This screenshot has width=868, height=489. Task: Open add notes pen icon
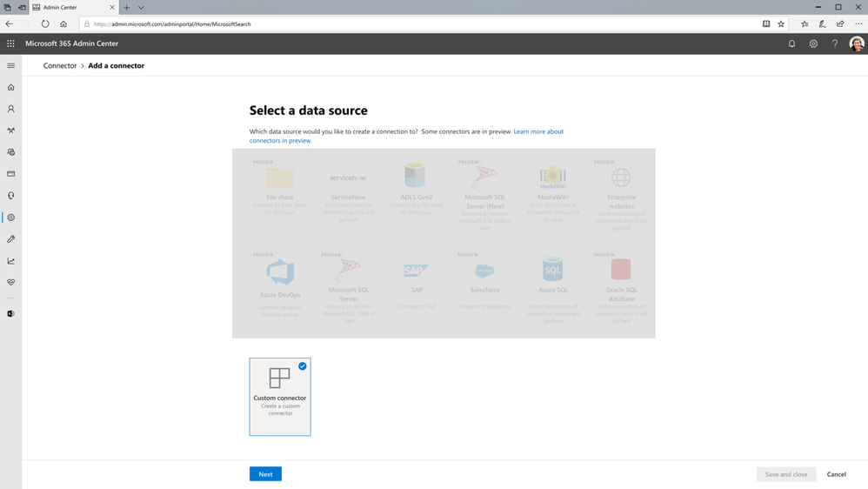(822, 23)
